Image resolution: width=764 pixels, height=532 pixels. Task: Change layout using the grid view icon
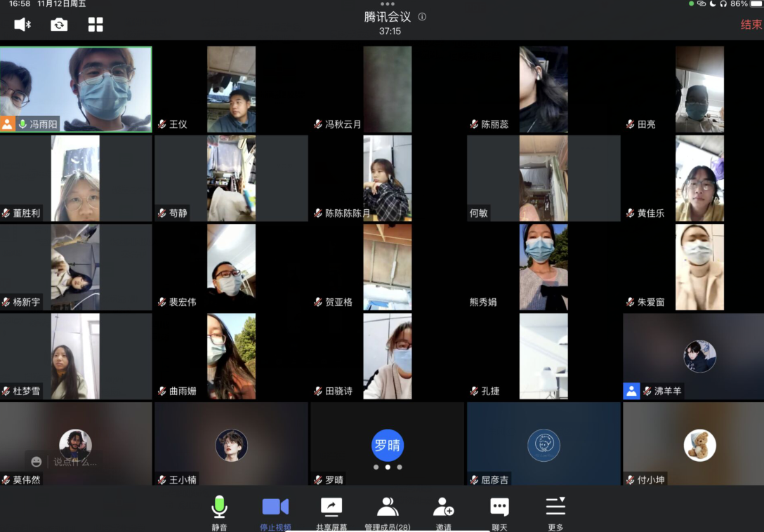click(x=95, y=25)
